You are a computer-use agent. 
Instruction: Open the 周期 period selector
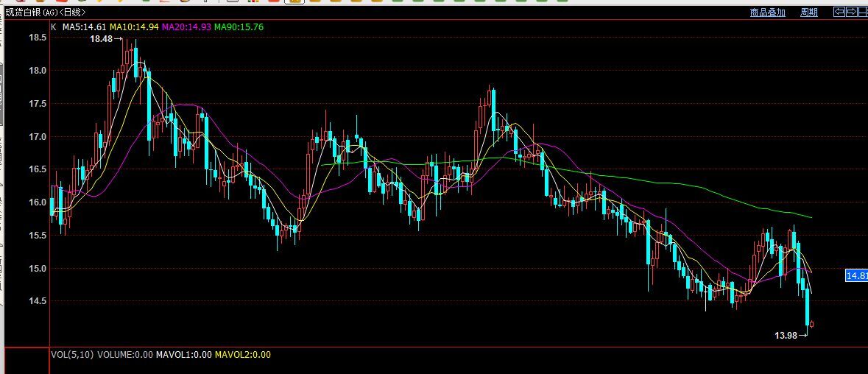click(808, 13)
